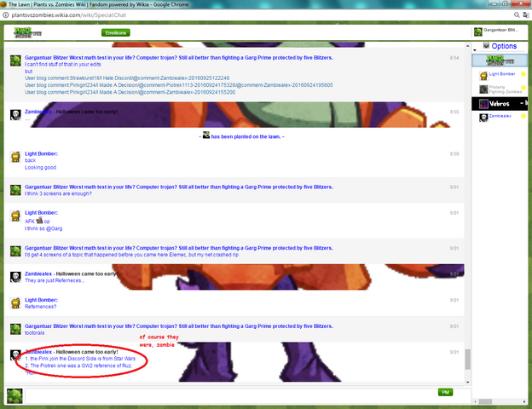532x409 pixels.
Task: Click the 8:54 timestamp
Action: [454, 58]
